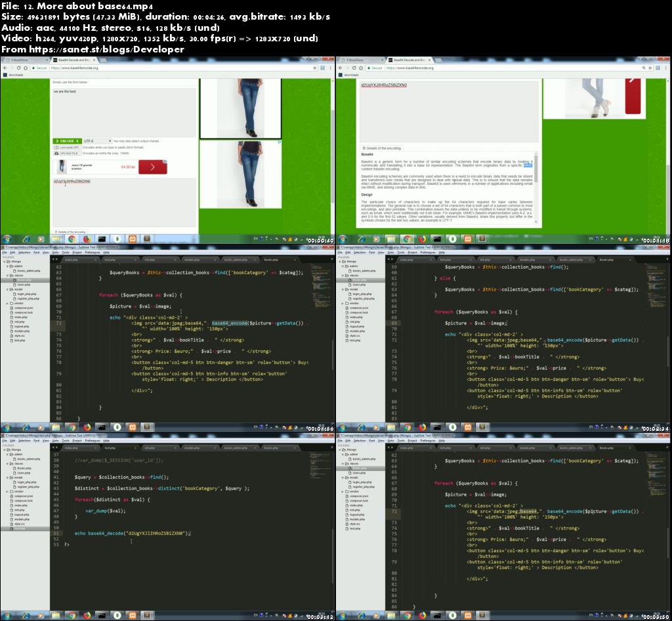Open File menu in 00:01:56 Sublime frame
This screenshot has height=621, width=672.
coord(5,252)
